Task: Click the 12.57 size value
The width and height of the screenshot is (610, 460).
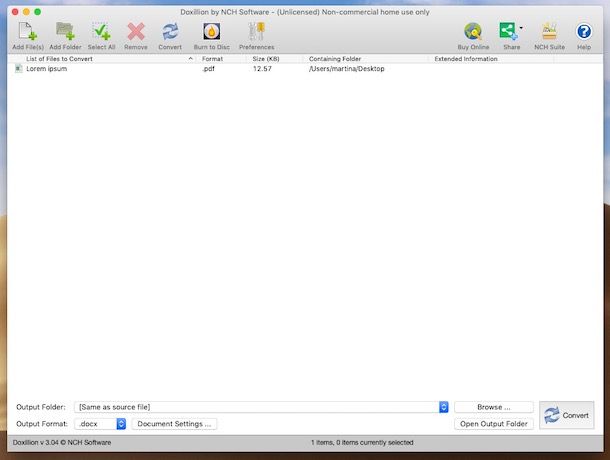Action: click(x=262, y=69)
